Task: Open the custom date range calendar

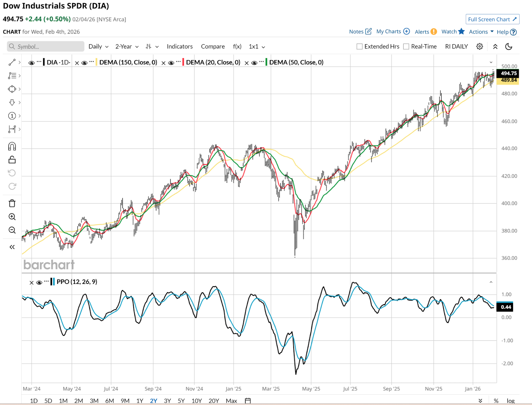Action: [248, 401]
